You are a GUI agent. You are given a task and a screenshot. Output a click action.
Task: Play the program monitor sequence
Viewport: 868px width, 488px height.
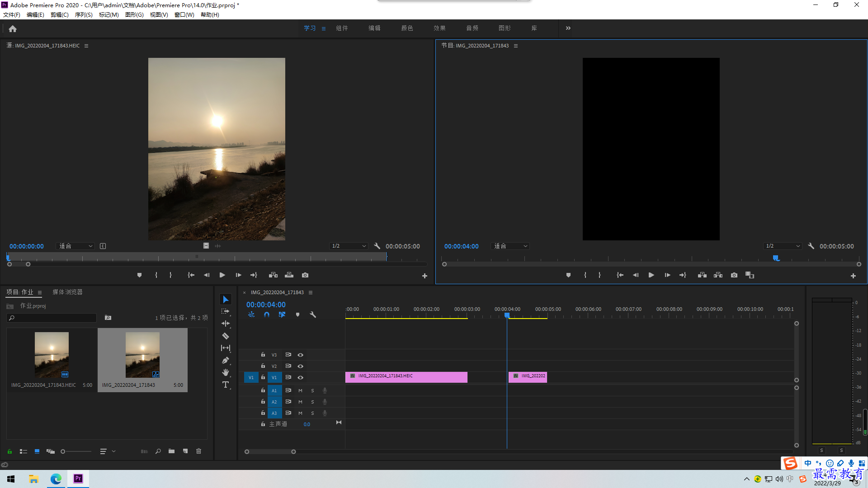click(651, 275)
